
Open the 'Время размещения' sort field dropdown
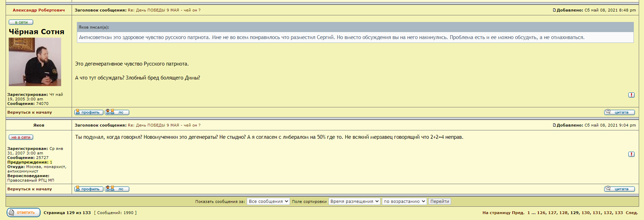point(354,202)
